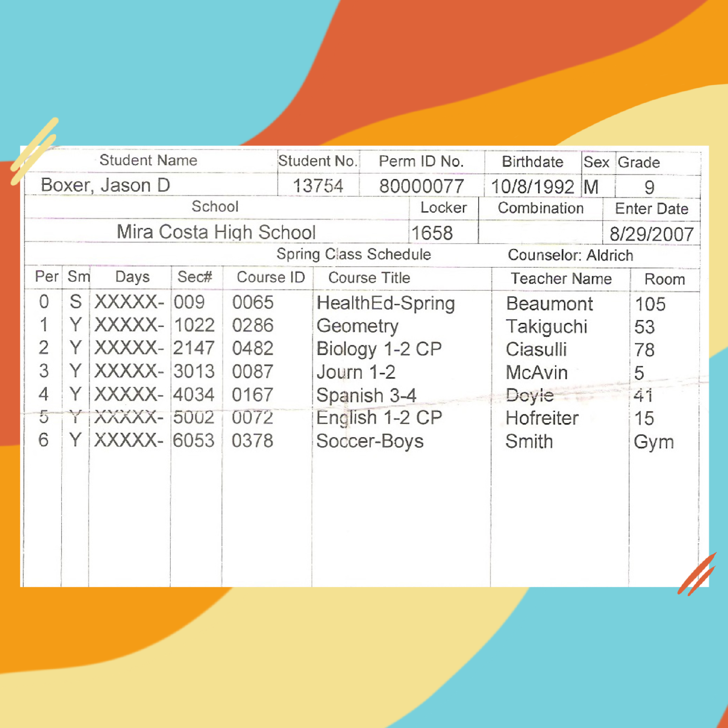Click the 'Student Name' header label
Image resolution: width=728 pixels, height=728 pixels.
pyautogui.click(x=148, y=160)
